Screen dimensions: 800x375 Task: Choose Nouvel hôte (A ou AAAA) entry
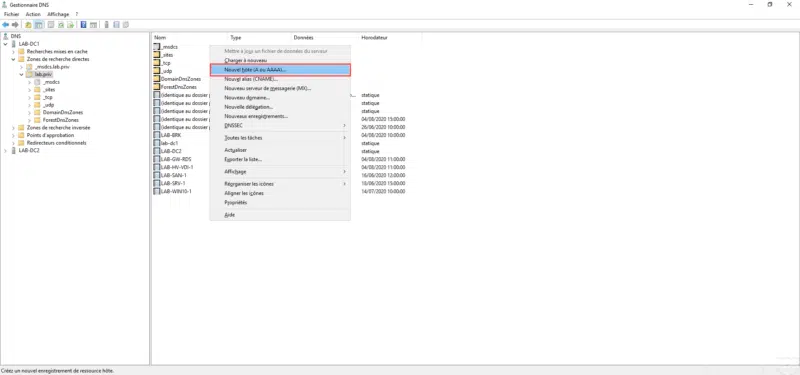(280, 70)
